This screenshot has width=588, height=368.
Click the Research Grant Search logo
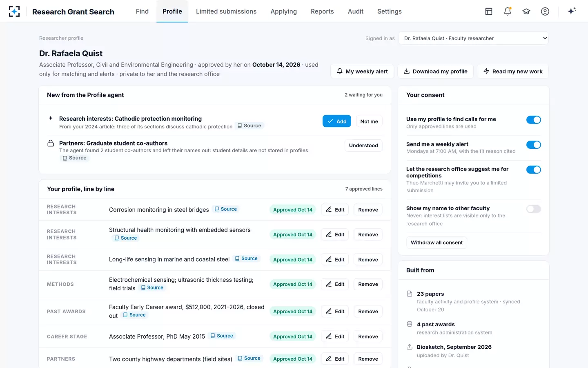click(14, 11)
